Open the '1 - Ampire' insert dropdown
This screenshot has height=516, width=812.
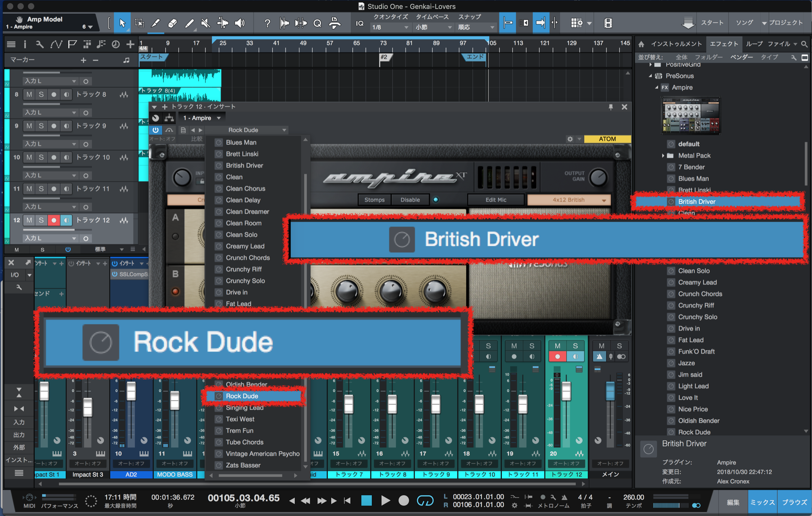[202, 118]
